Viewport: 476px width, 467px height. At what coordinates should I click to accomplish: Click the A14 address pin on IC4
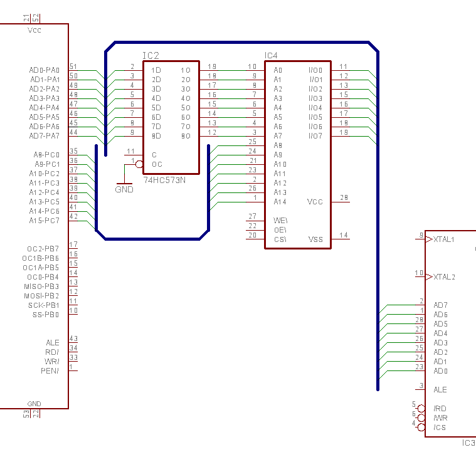point(280,202)
